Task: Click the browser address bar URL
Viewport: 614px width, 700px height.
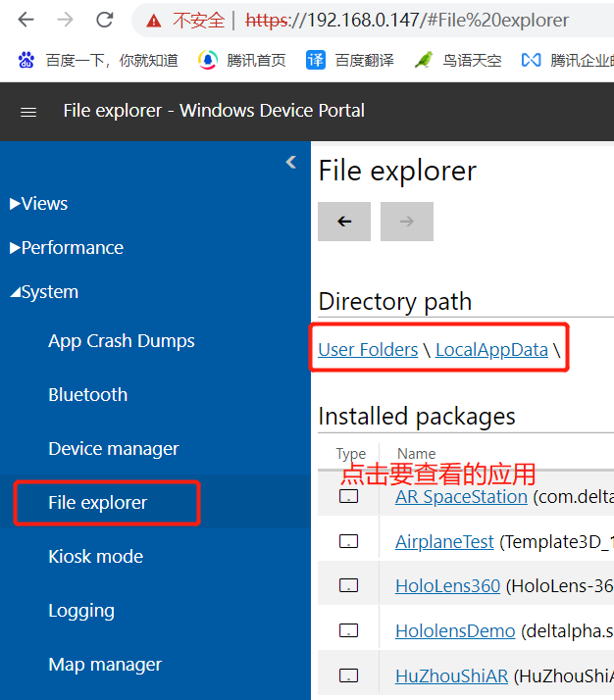Action: (x=412, y=20)
